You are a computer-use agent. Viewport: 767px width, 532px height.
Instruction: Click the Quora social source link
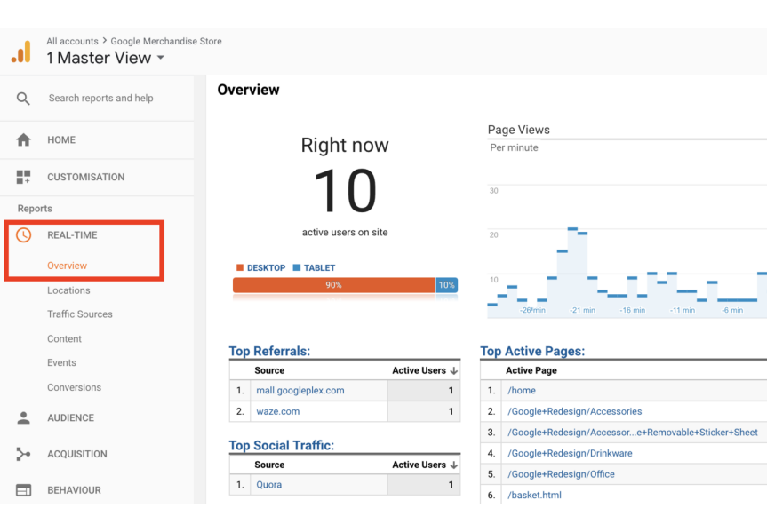[269, 485]
